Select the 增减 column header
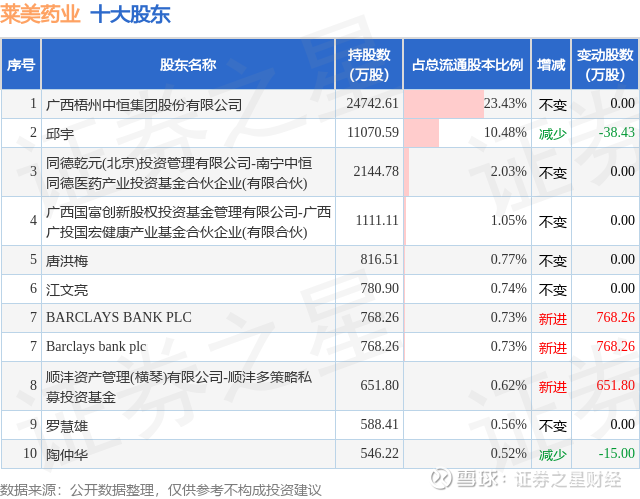This screenshot has width=640, height=499. tap(551, 64)
